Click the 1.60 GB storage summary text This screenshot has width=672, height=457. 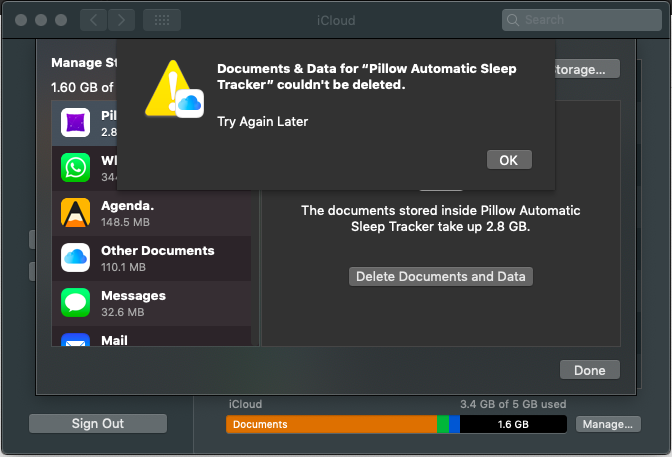82,87
